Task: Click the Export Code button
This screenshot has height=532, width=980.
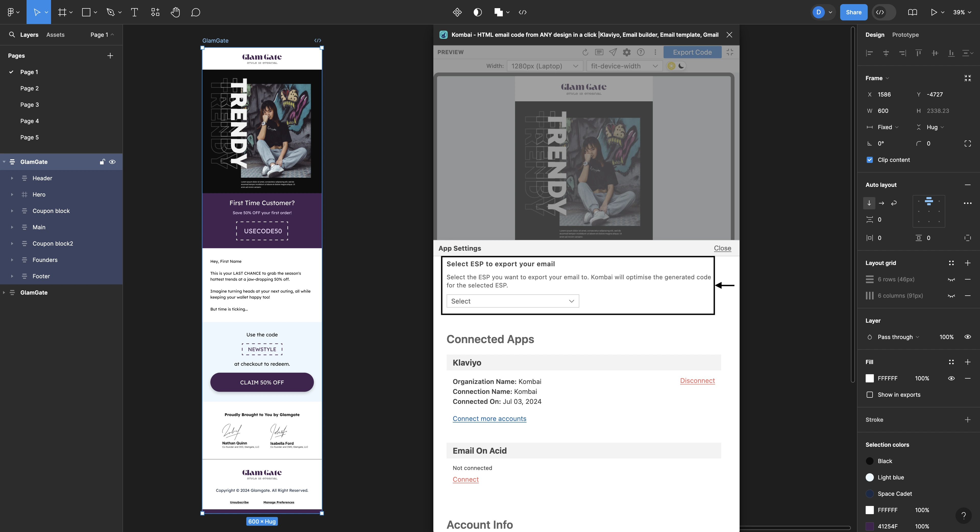Action: point(692,52)
